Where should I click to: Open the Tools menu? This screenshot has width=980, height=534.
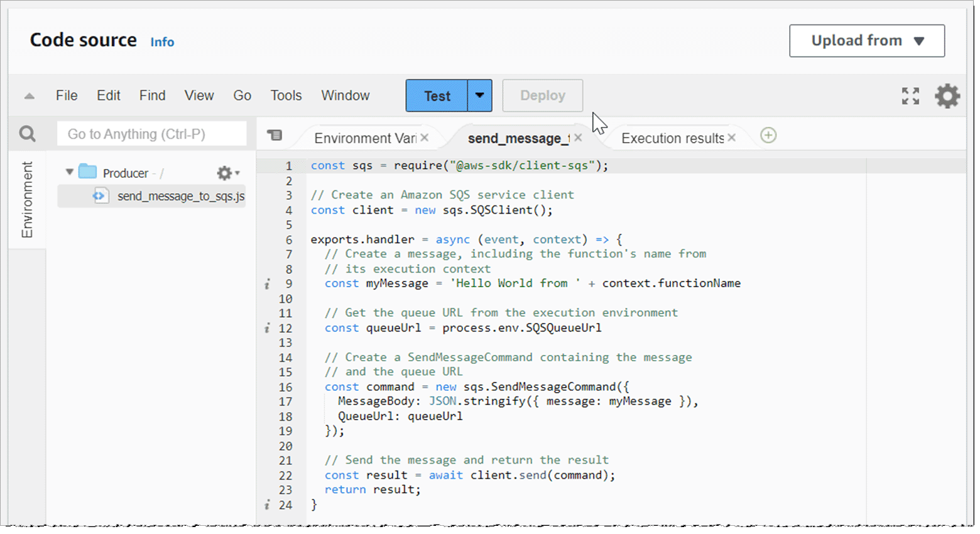286,95
